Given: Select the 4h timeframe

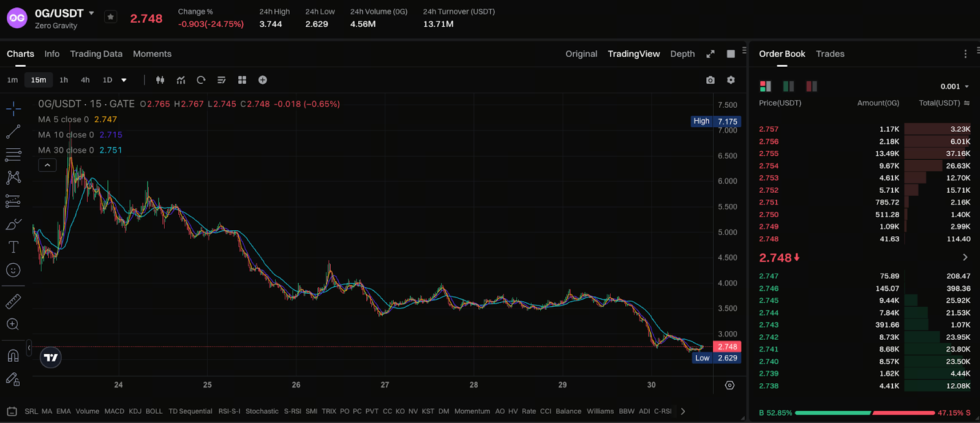Looking at the screenshot, I should 85,80.
